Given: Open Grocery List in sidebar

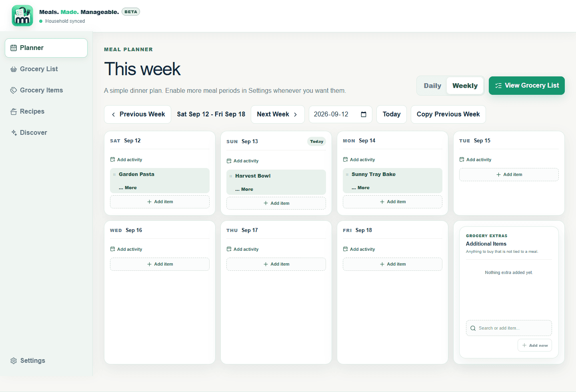Looking at the screenshot, I should [46, 69].
